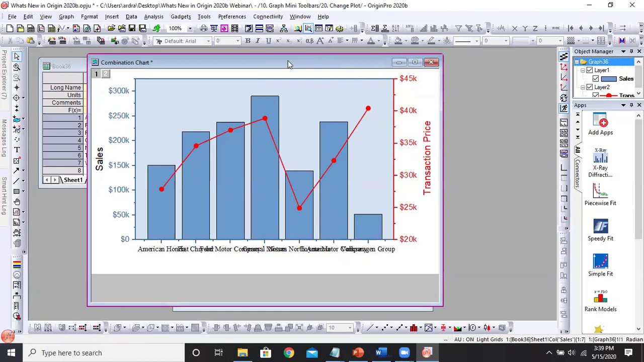Open the Format menu
Image resolution: width=644 pixels, height=362 pixels.
pos(89,17)
